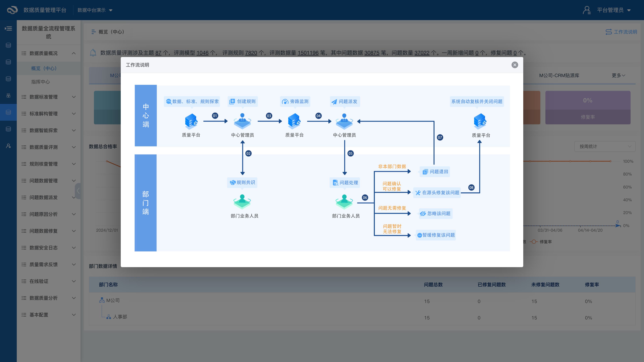
Task: Click the 创建规则 icon label in diagram
Action: [x=243, y=101]
